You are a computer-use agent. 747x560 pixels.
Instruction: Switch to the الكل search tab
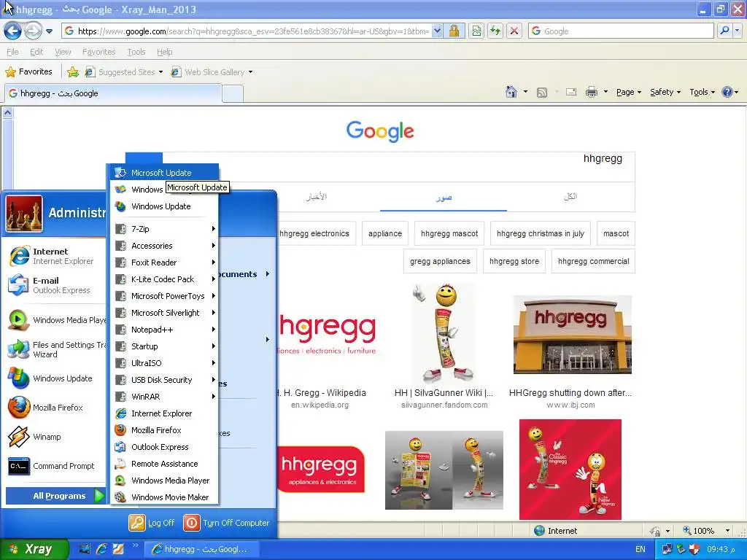point(570,196)
